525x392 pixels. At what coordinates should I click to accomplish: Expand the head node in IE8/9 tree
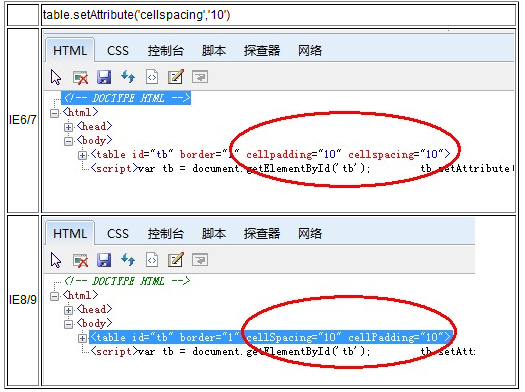68,310
